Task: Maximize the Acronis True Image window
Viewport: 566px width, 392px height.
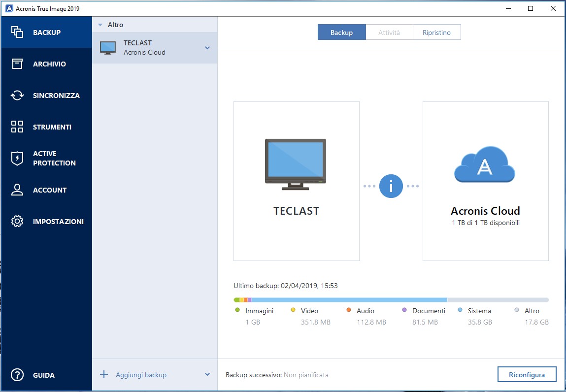Action: coord(531,8)
